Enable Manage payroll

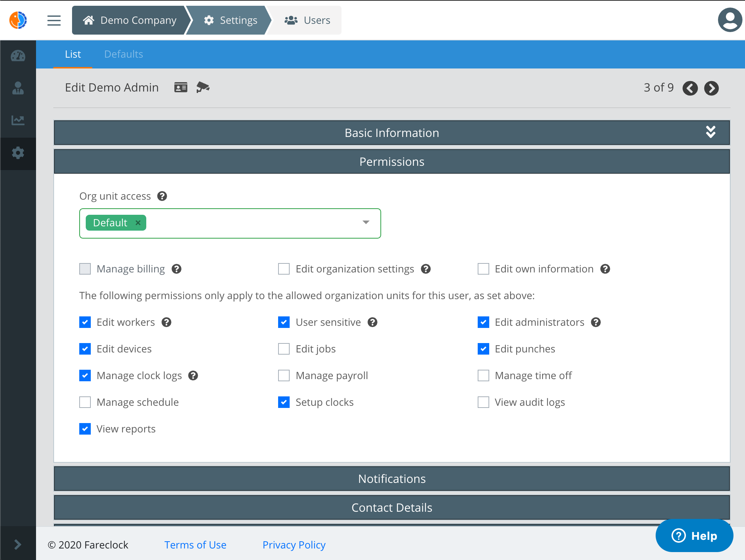[x=284, y=375]
